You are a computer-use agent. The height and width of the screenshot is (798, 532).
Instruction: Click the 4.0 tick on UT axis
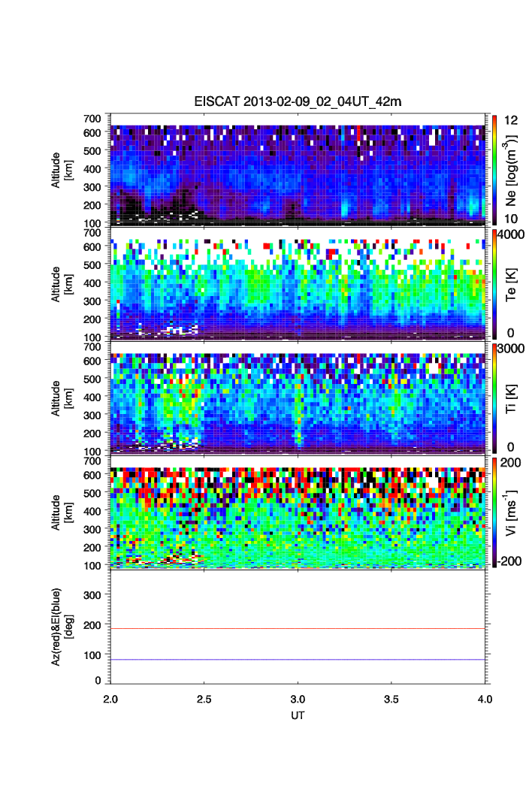485,700
